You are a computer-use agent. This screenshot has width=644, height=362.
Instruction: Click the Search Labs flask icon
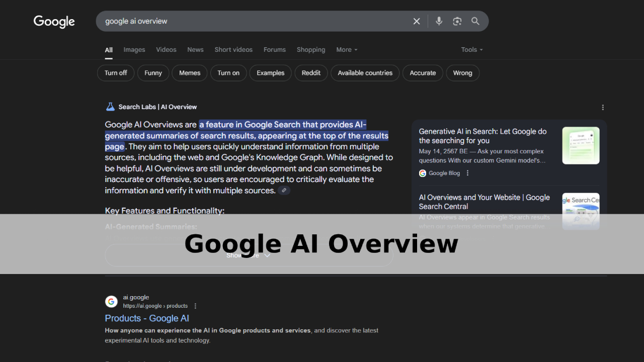point(110,106)
